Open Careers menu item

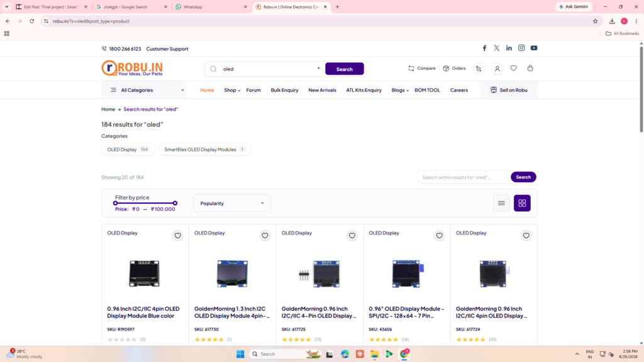point(458,90)
